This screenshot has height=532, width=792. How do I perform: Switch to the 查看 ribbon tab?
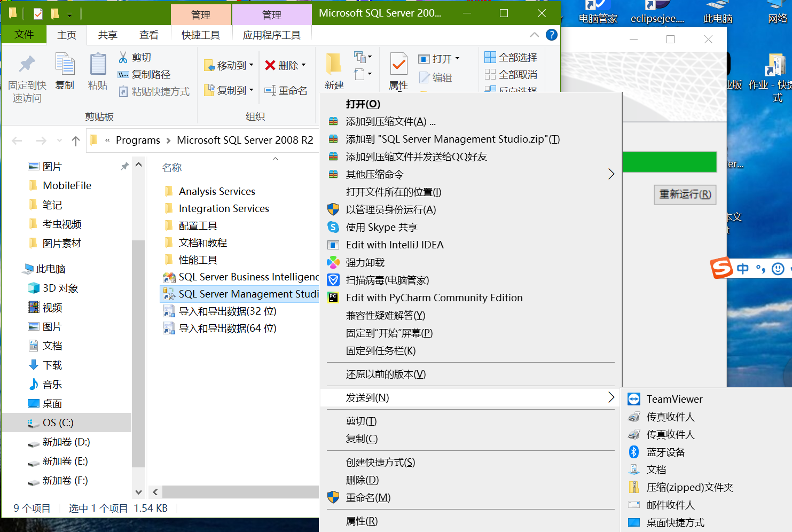(149, 35)
